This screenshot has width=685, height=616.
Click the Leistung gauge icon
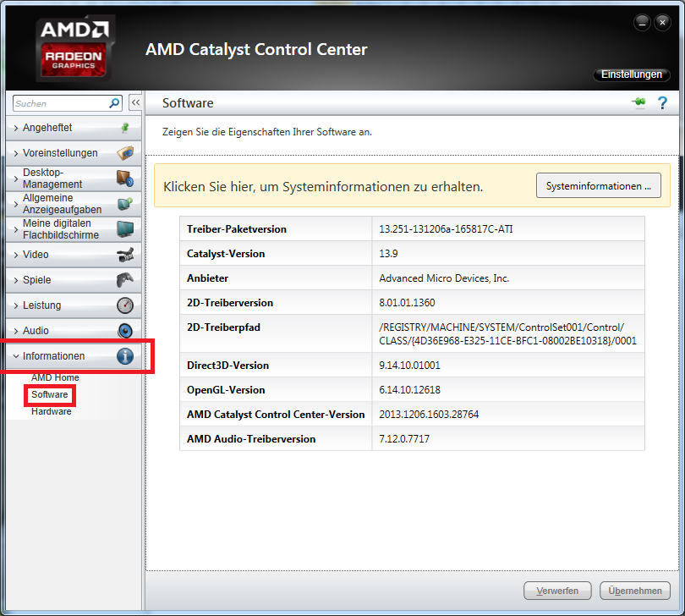tap(125, 305)
